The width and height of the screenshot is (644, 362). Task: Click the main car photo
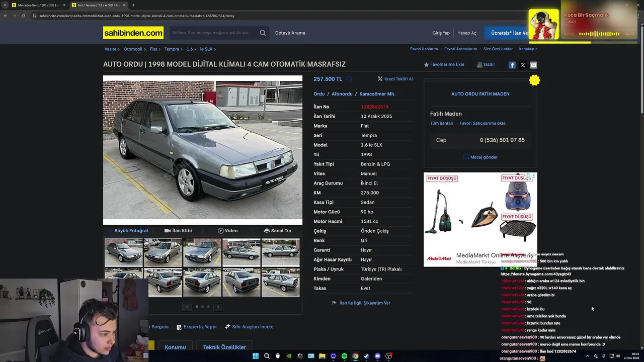[203, 150]
